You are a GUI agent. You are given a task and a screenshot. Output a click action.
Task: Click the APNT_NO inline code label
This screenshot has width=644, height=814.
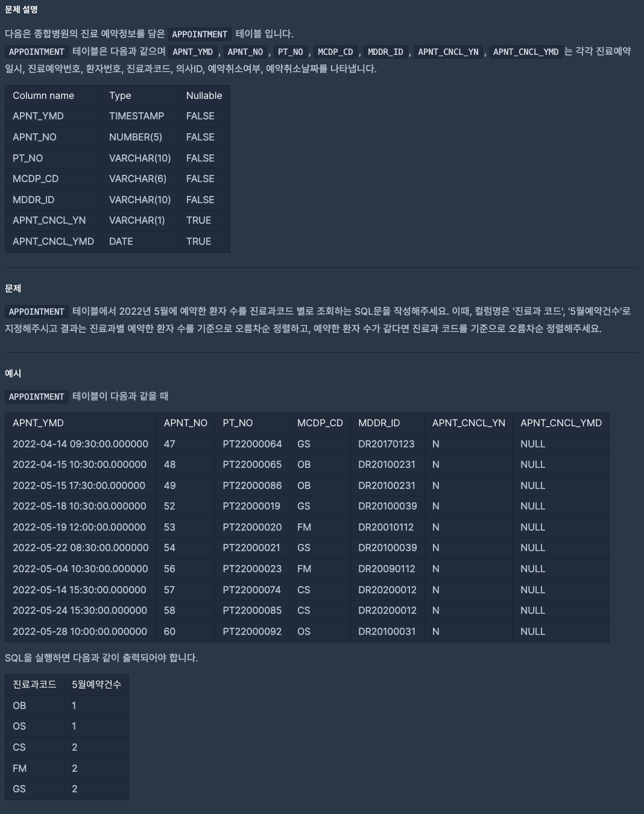click(245, 52)
